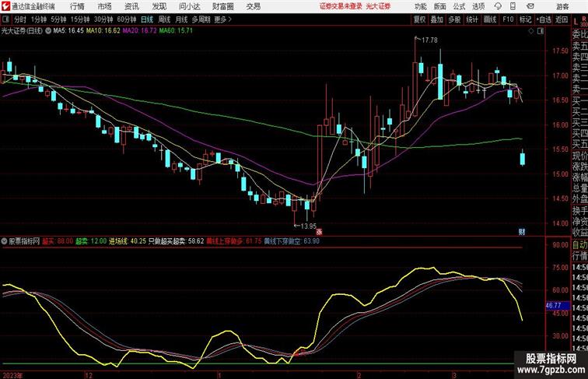Click the diamond icon above the price axis
Viewport: 588px width, 379px height.
[x=531, y=31]
